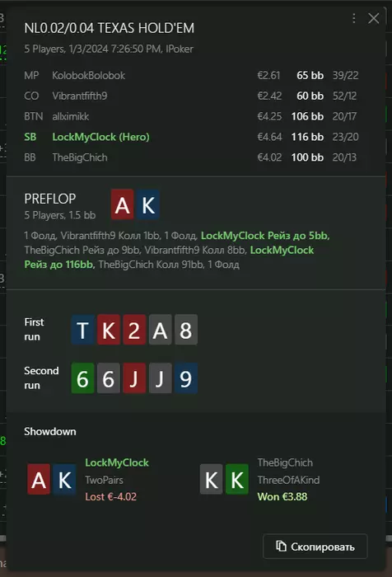Click the green K showdown card

click(237, 479)
